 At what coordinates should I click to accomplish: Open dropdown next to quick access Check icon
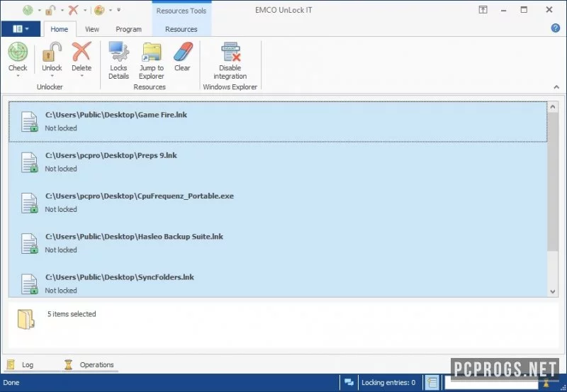[x=39, y=10]
